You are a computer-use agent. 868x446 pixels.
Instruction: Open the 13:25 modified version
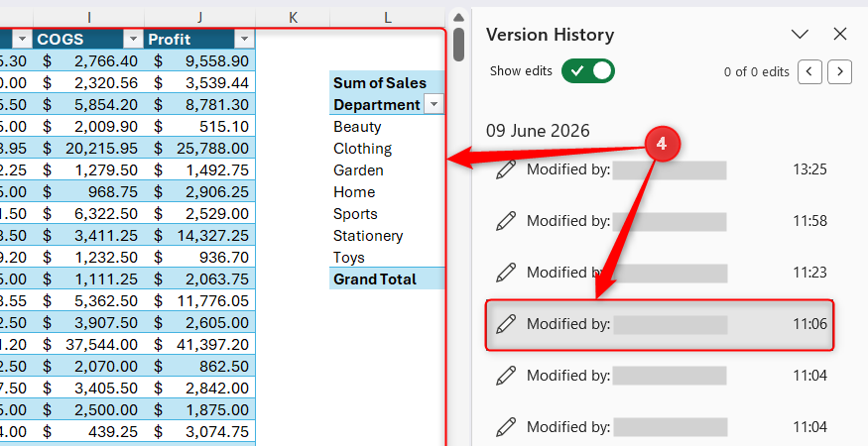pos(660,169)
